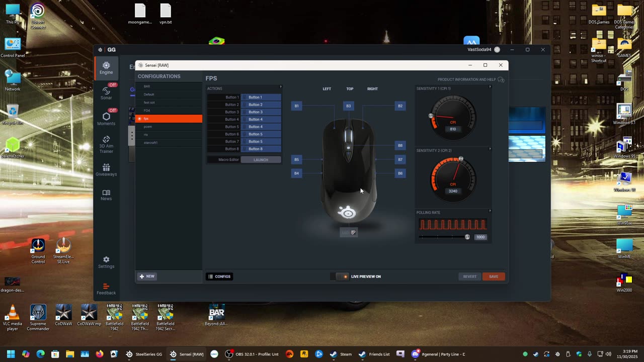Screen dimensions: 644x362
Task: Open Firefox from the taskbar
Action: (x=100, y=354)
